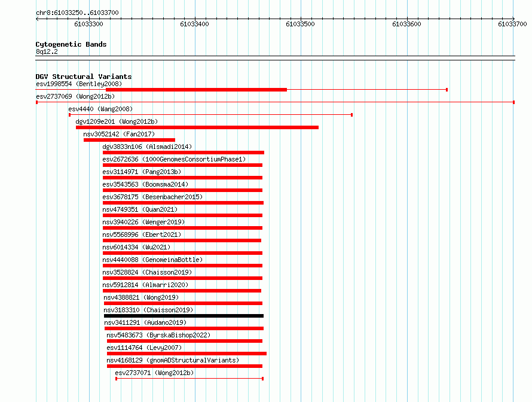Open nsv3528824 (Chaisson2019) label
Viewport: 532px width, 402px height.
point(147,272)
